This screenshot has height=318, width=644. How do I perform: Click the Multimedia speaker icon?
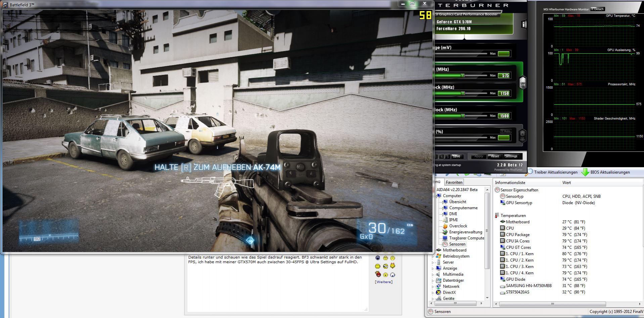coord(439,274)
